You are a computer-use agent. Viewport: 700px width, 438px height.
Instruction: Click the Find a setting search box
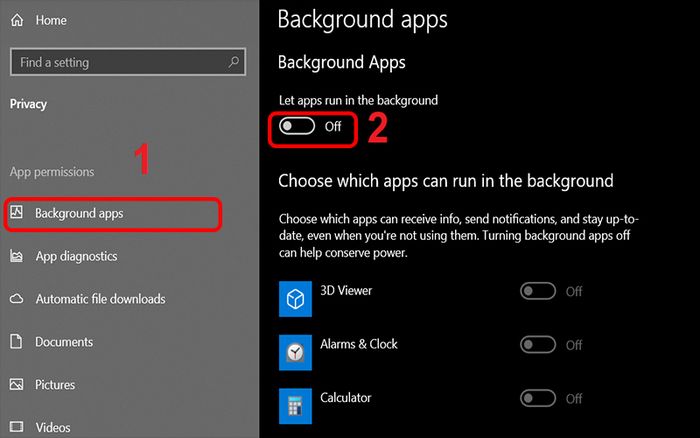coord(128,62)
